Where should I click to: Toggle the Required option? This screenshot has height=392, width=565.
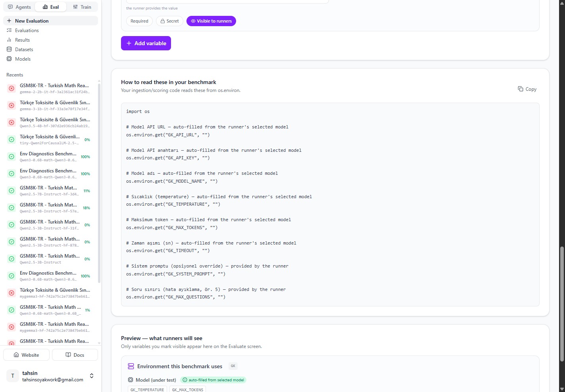click(x=139, y=21)
